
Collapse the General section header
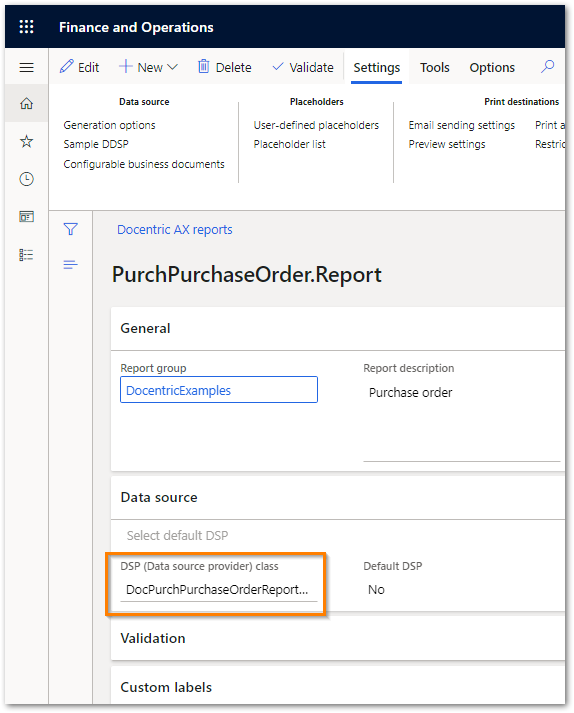[x=337, y=328]
